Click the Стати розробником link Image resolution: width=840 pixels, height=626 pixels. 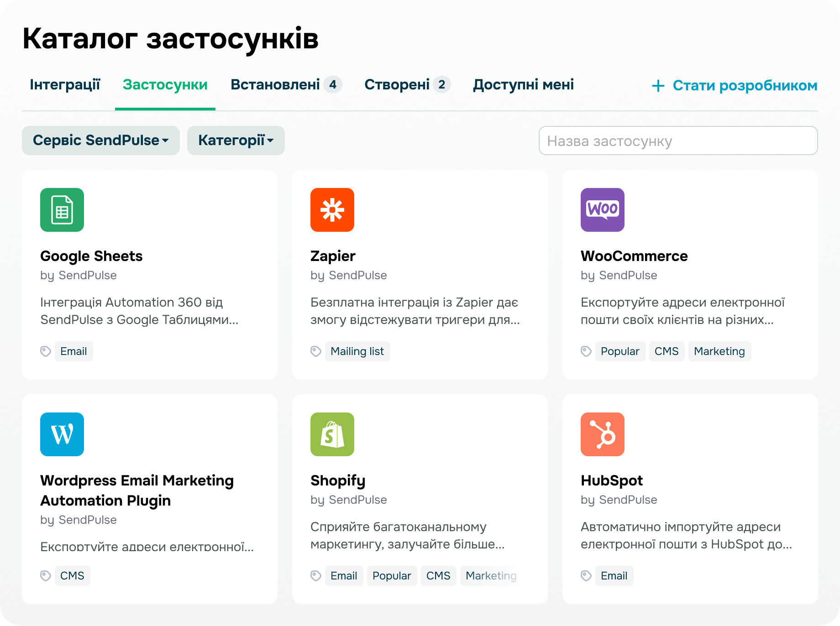[745, 86]
